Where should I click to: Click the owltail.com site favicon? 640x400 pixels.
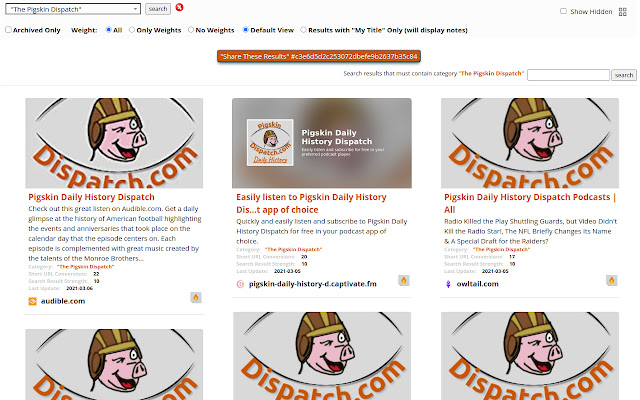[448, 284]
